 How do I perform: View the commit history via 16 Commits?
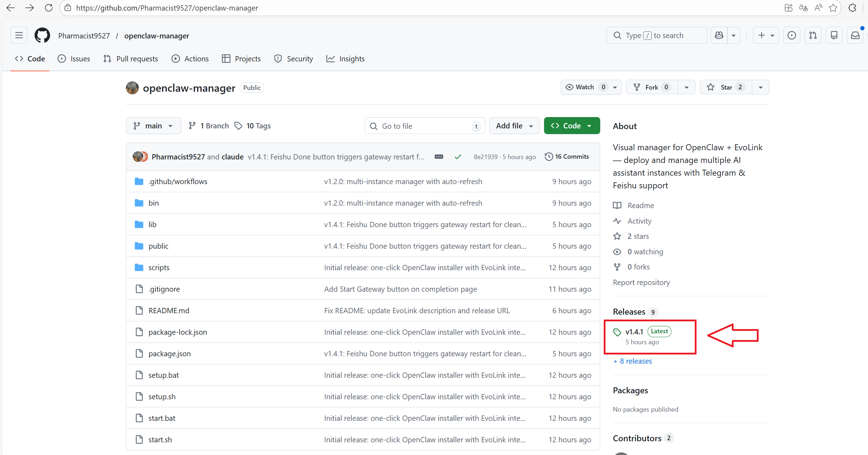click(567, 157)
